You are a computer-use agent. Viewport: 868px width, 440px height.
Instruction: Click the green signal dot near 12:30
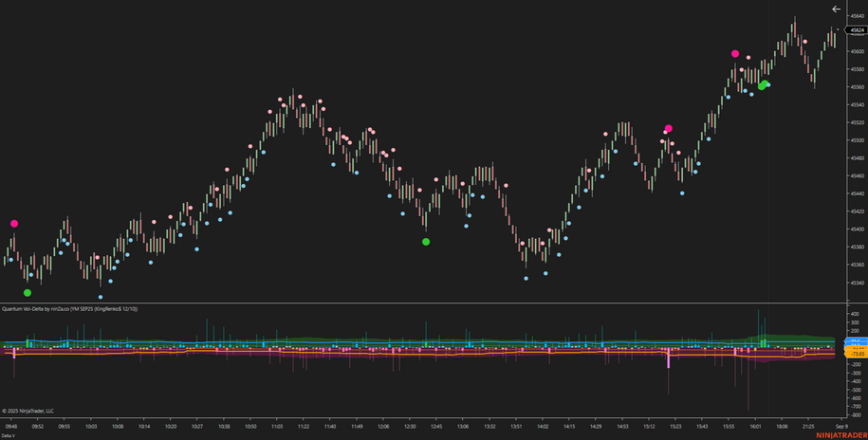pyautogui.click(x=426, y=242)
